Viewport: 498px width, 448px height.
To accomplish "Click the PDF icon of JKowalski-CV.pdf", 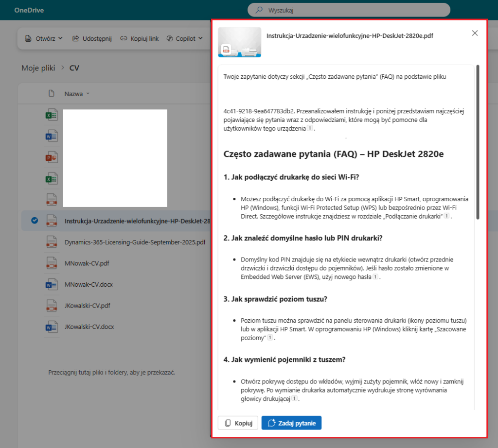I will pos(52,305).
